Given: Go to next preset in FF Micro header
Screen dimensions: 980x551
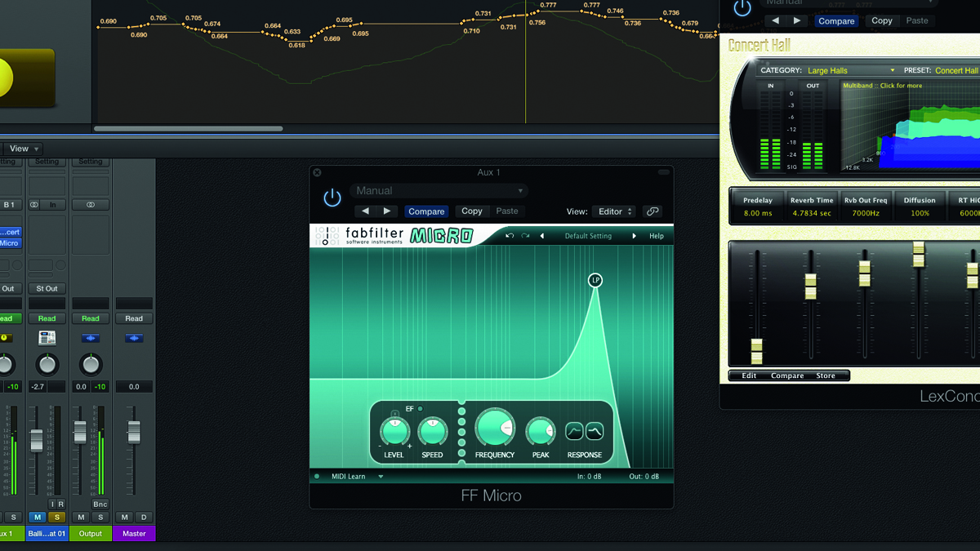Looking at the screenshot, I should (387, 211).
